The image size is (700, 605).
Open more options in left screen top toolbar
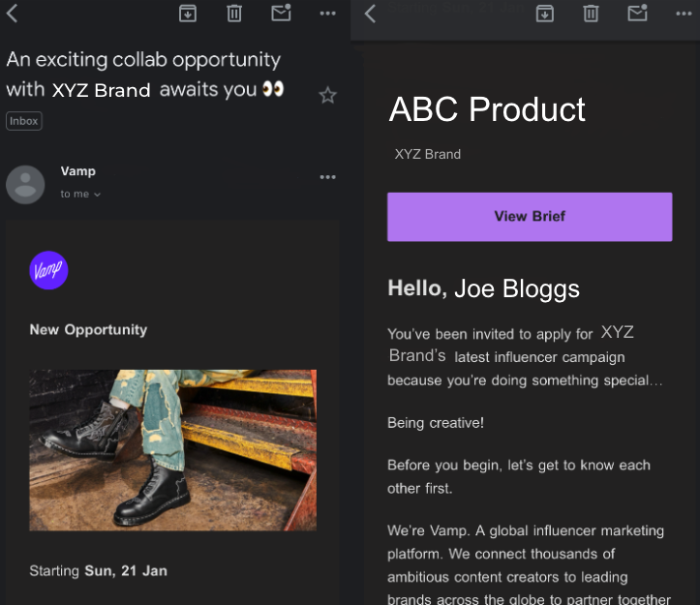click(327, 14)
